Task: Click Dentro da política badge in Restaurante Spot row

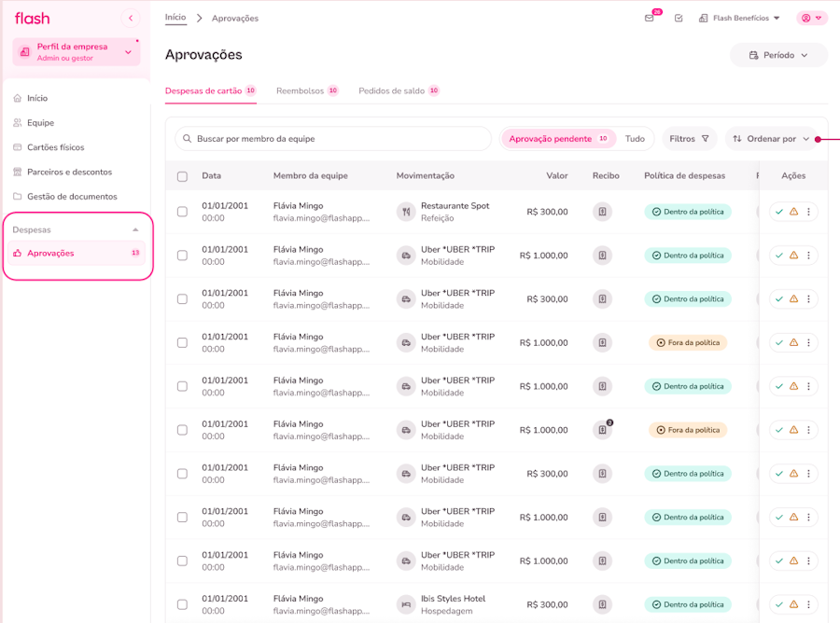Action: (x=687, y=212)
